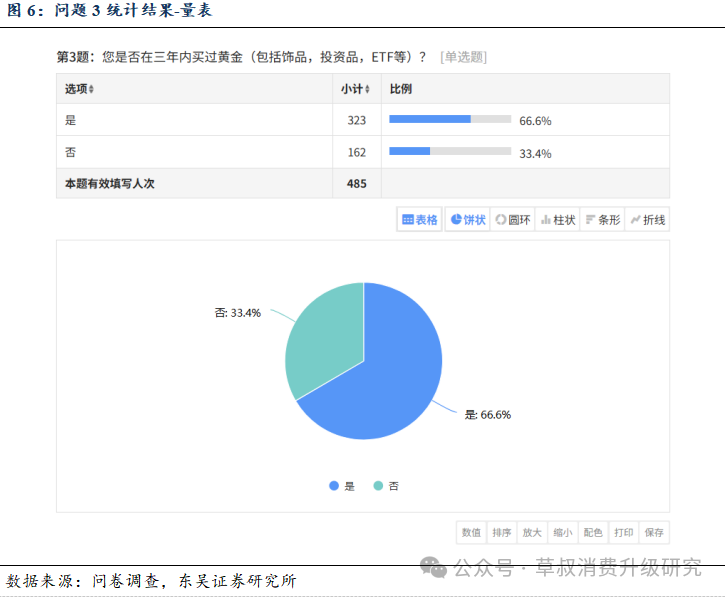Click the 本题有效填写人次 row label

pos(110,184)
